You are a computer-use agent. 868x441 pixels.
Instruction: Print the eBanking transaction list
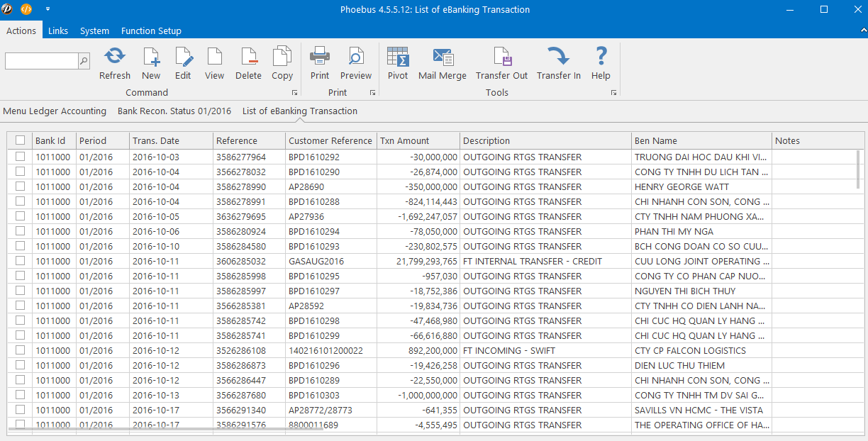click(320, 64)
